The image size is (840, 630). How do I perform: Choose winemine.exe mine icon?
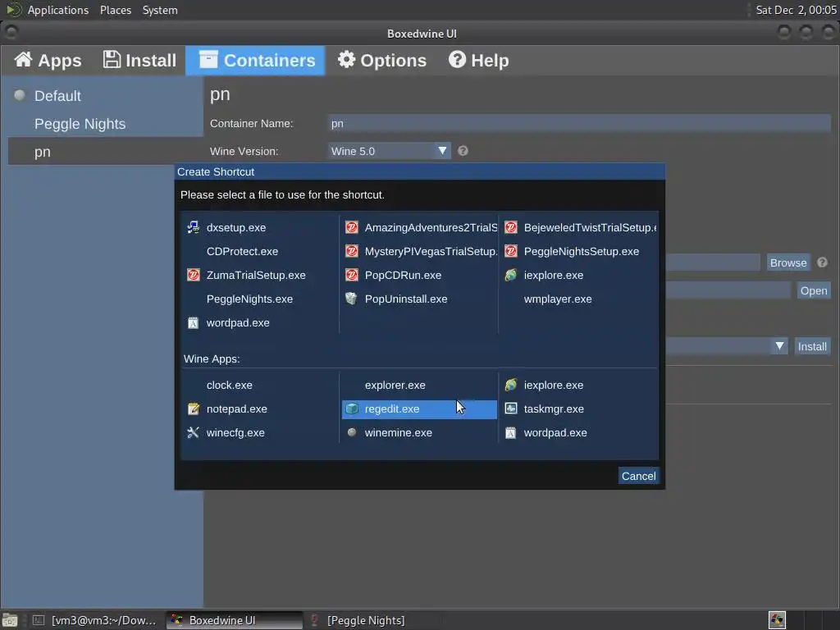coord(351,433)
